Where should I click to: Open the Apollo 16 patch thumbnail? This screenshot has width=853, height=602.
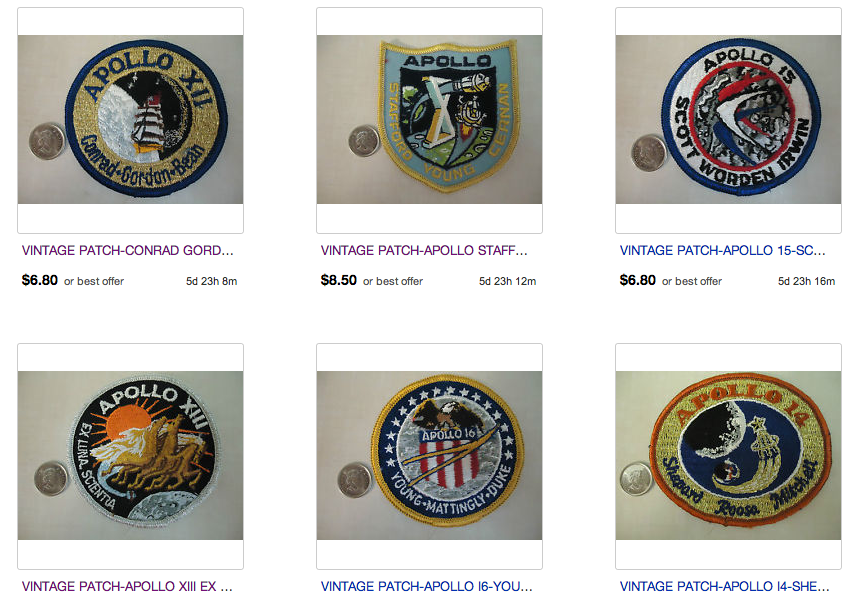pos(429,456)
